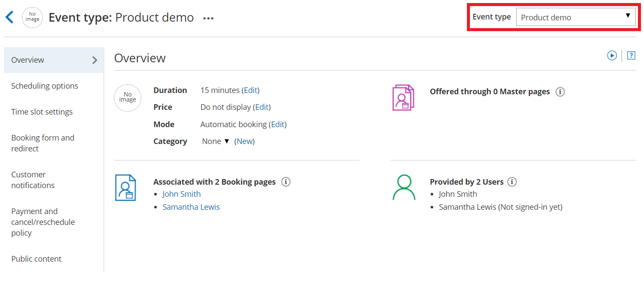Image resolution: width=644 pixels, height=285 pixels.
Task: Play the Overview video tutorial icon
Action: (x=612, y=55)
